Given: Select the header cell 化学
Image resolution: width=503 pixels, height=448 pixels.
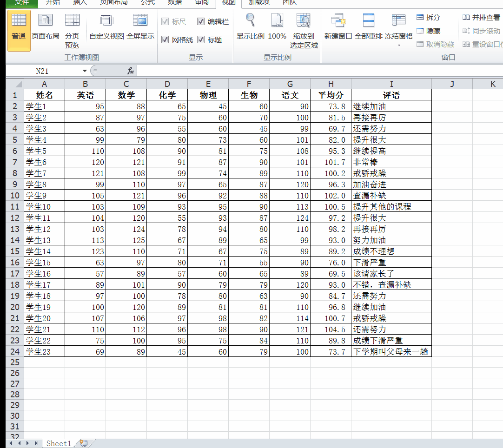Looking at the screenshot, I should [x=167, y=95].
